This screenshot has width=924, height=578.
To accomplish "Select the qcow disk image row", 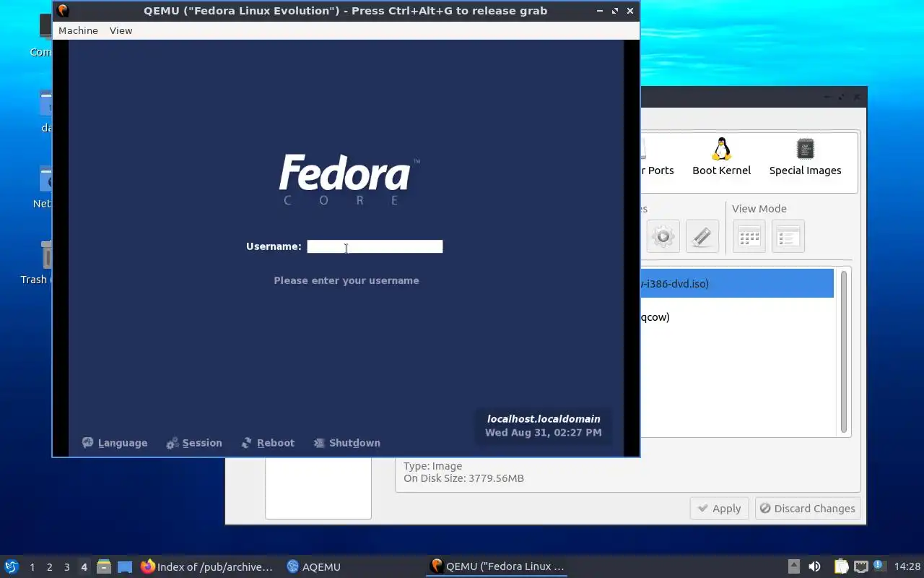I will tap(737, 316).
